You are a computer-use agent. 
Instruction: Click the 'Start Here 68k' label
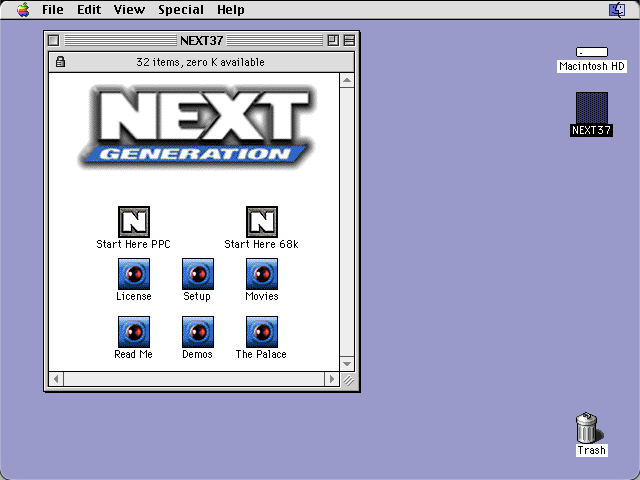261,244
